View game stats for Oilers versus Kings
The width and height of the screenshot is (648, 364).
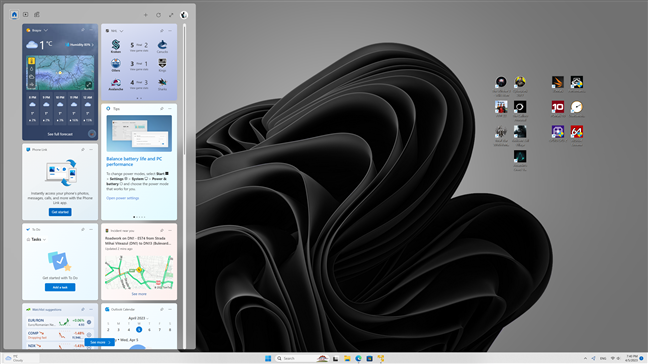coord(139,69)
